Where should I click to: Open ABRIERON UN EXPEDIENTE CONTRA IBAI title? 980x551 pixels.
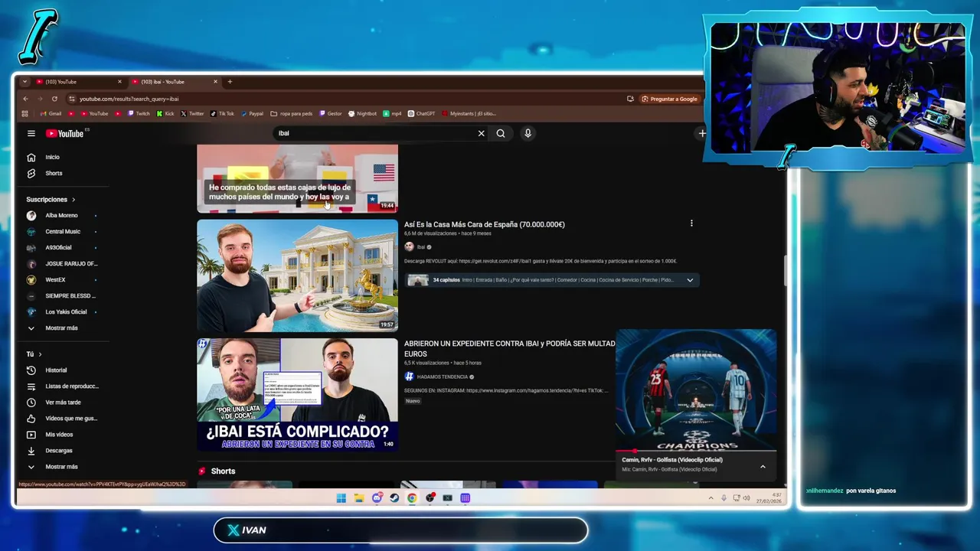click(x=509, y=348)
